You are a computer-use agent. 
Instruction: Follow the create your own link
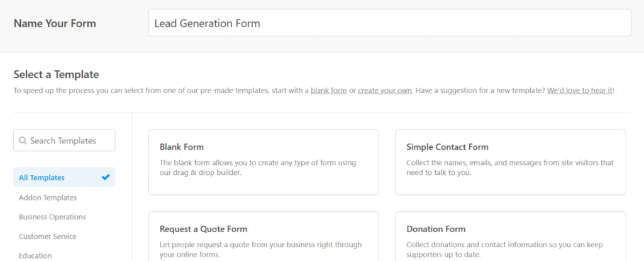pyautogui.click(x=385, y=91)
